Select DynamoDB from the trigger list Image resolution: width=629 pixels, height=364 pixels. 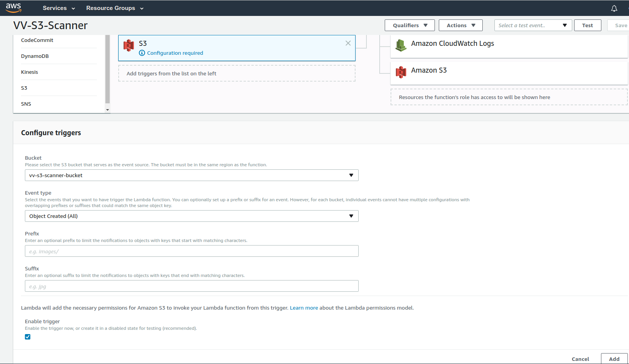click(x=35, y=56)
